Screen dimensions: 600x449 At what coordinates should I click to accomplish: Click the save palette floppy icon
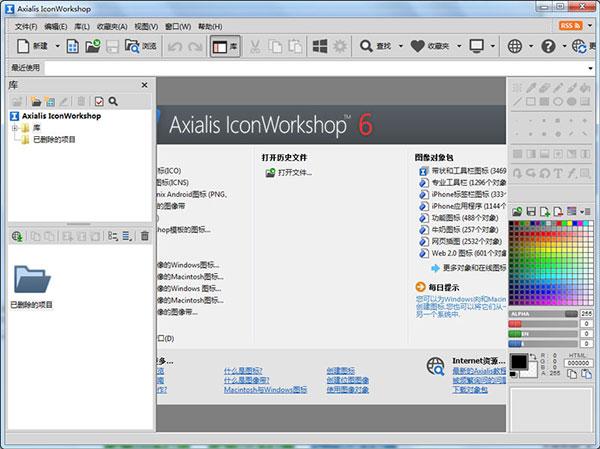point(531,211)
